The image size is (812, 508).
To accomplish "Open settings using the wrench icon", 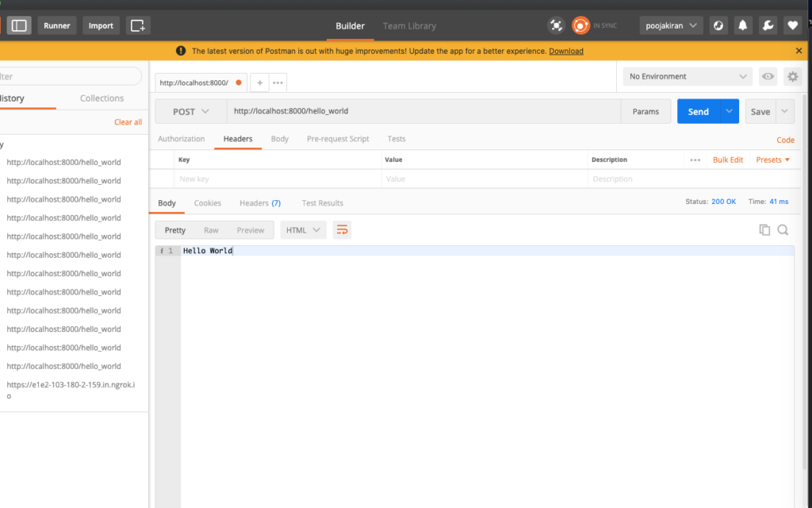I will pos(767,25).
